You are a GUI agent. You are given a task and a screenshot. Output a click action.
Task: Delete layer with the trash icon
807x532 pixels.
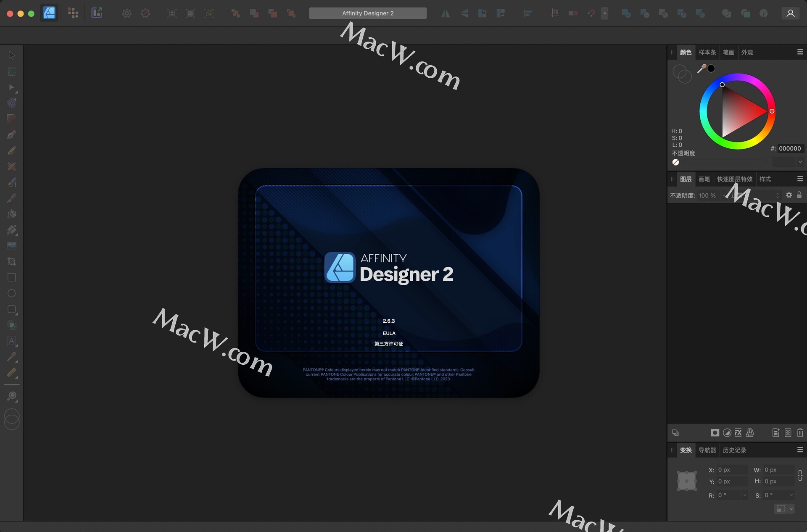[x=800, y=433]
